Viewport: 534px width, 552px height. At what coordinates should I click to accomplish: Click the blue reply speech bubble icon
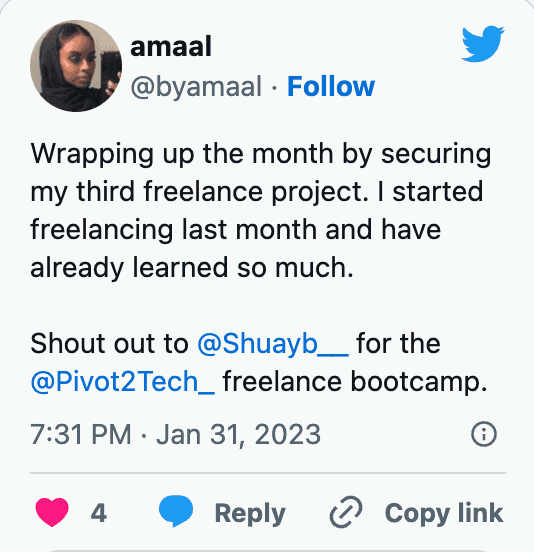point(176,511)
